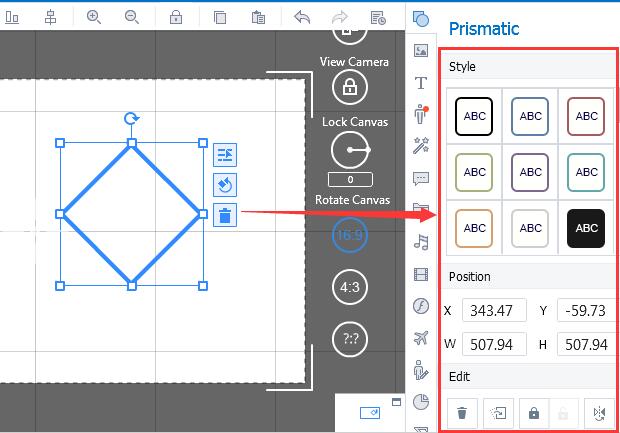Viewport: 620px width, 433px height.
Task: Click the zoom in magnifier icon
Action: click(94, 17)
